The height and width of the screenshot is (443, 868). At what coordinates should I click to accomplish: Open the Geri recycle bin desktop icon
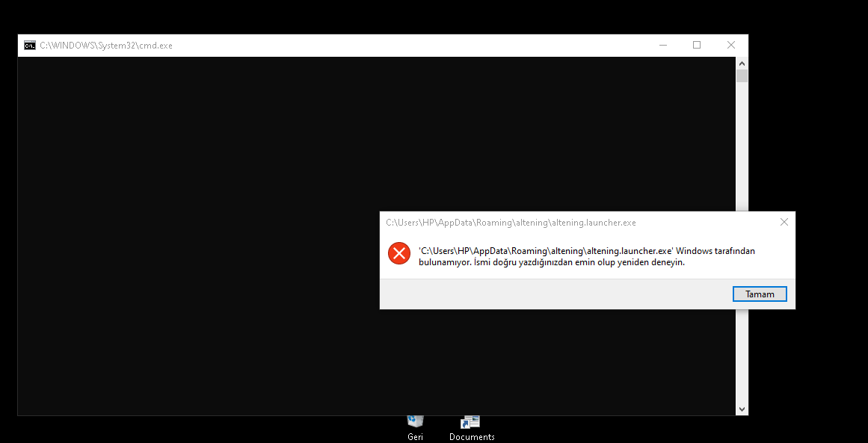[415, 427]
